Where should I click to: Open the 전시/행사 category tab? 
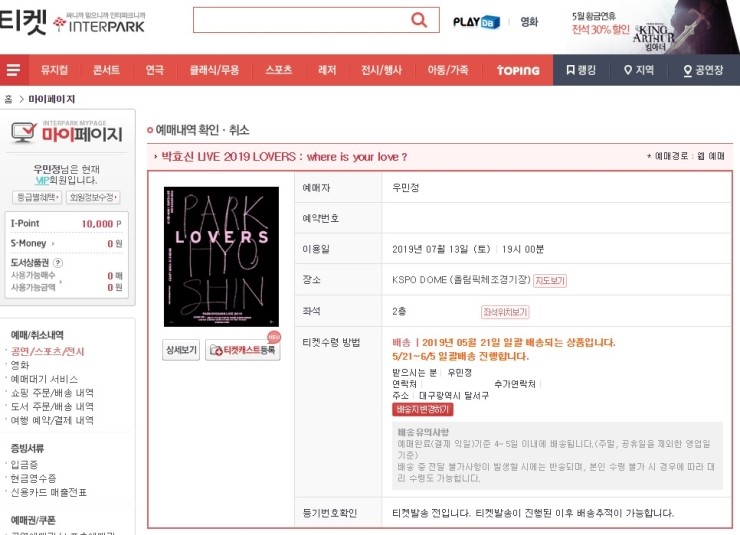tap(381, 70)
